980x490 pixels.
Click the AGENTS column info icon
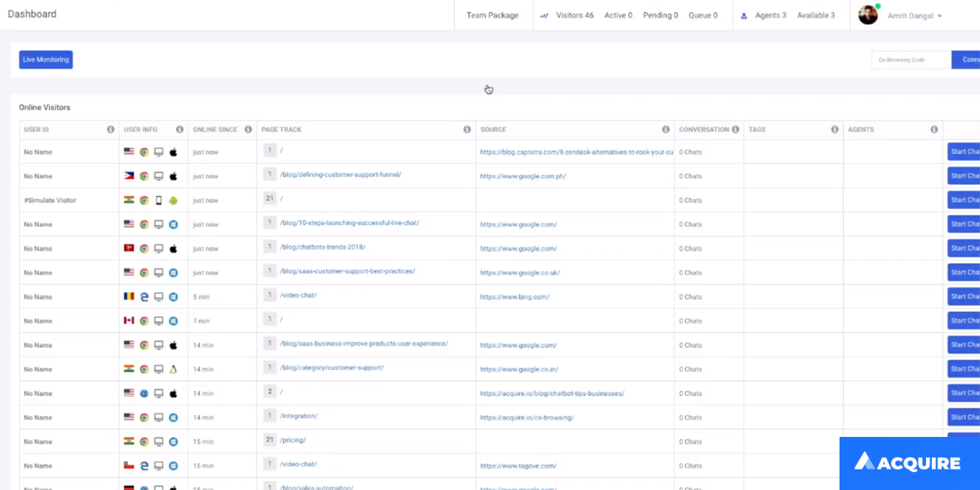click(933, 129)
